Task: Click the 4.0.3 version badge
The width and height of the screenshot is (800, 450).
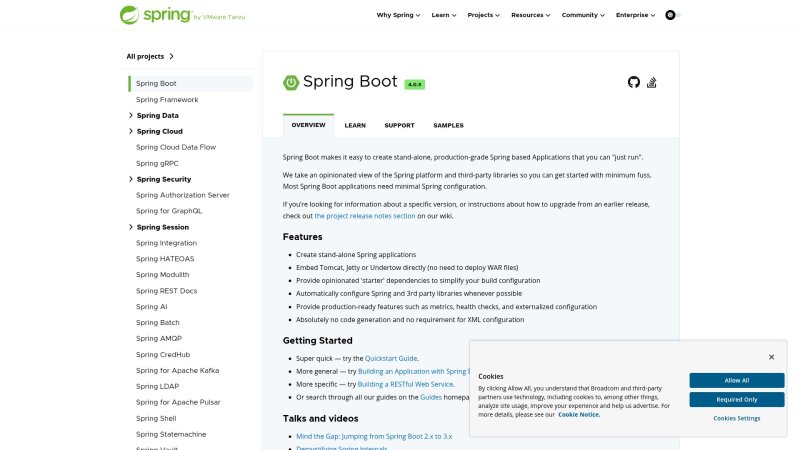Action: point(415,85)
